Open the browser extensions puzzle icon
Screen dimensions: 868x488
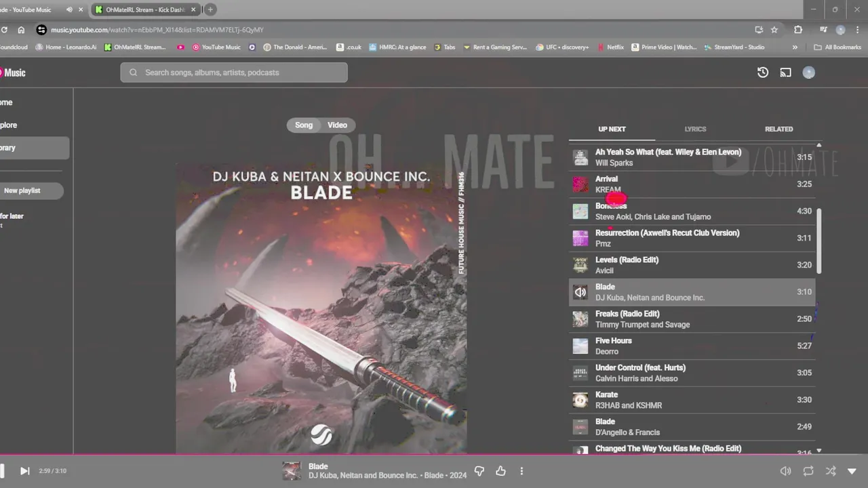pos(798,30)
